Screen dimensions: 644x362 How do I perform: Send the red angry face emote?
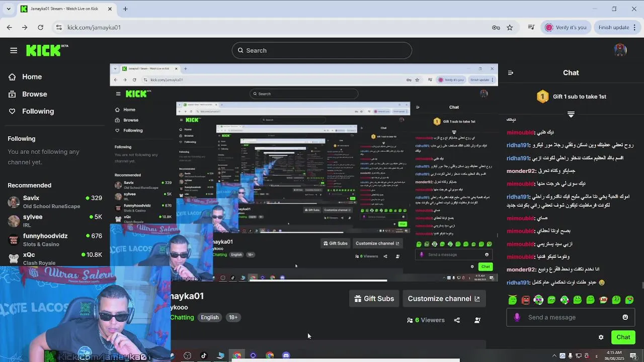[x=526, y=300]
